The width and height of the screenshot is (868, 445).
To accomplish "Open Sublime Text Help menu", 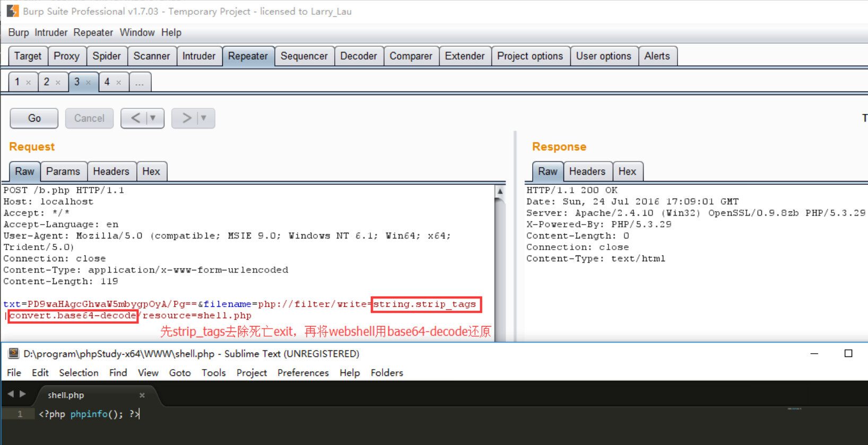I will click(x=350, y=373).
